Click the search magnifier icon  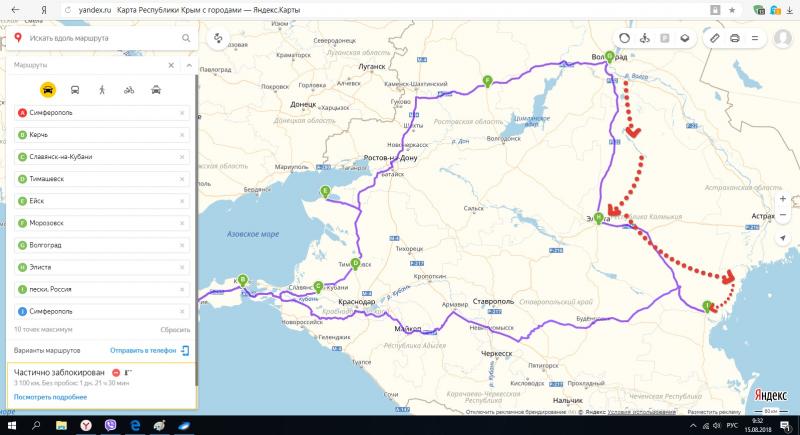[186, 38]
